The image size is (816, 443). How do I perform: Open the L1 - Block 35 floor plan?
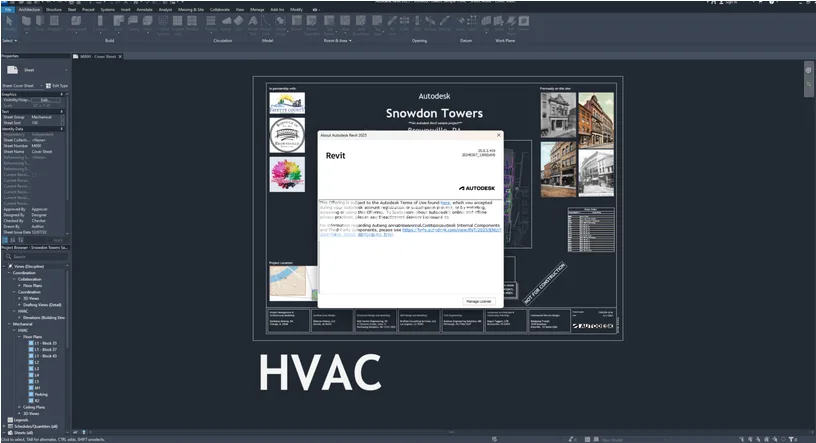(43, 343)
